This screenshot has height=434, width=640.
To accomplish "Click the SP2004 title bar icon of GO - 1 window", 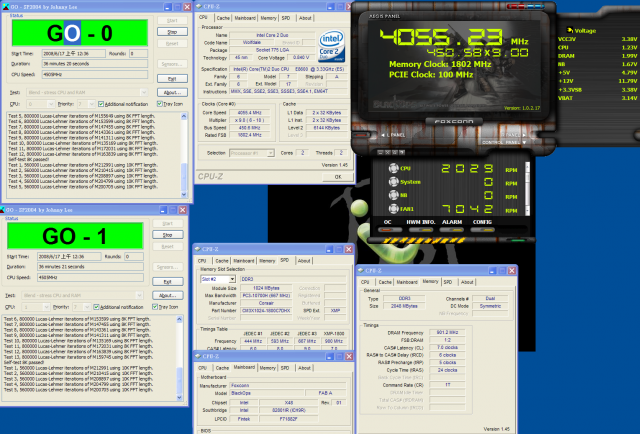I will point(2,210).
